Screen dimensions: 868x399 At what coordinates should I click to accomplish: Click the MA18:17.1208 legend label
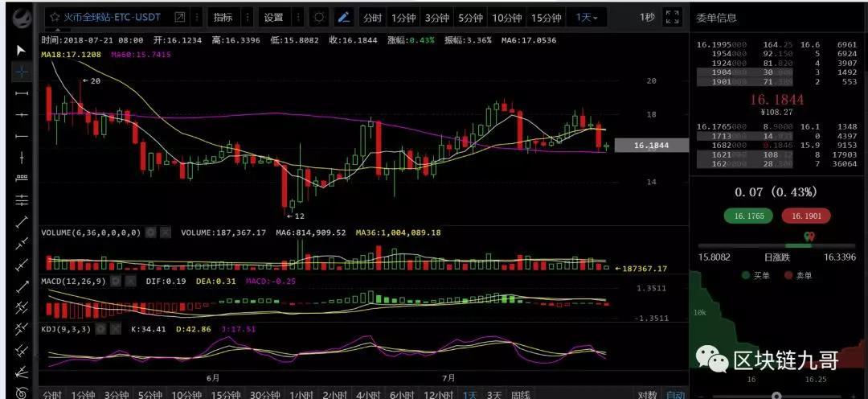click(71, 55)
